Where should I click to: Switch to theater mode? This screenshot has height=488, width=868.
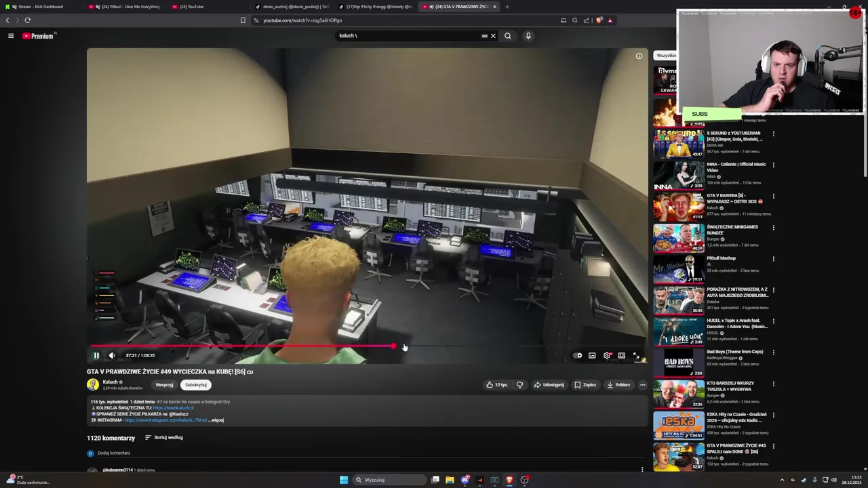click(621, 355)
